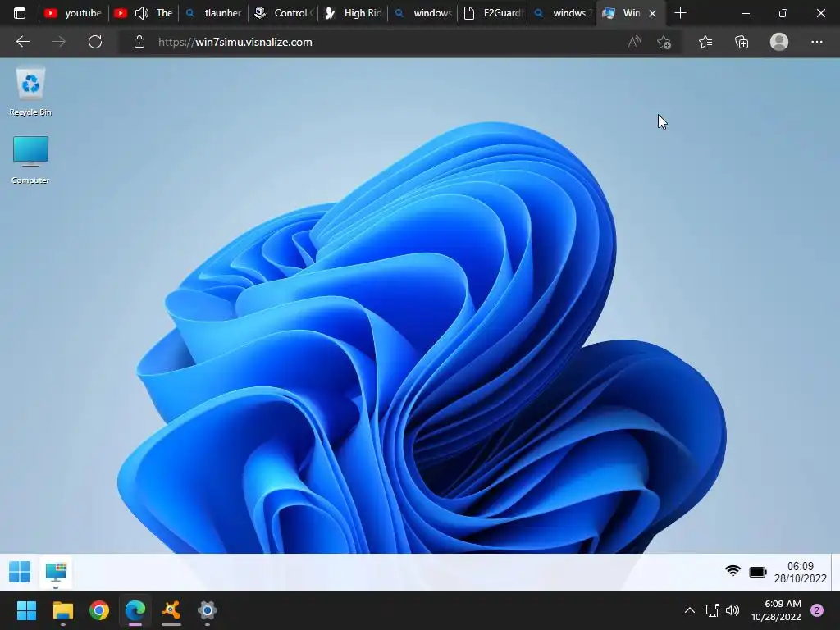Image resolution: width=840 pixels, height=630 pixels.
Task: Show hidden system tray icons
Action: tap(690, 610)
